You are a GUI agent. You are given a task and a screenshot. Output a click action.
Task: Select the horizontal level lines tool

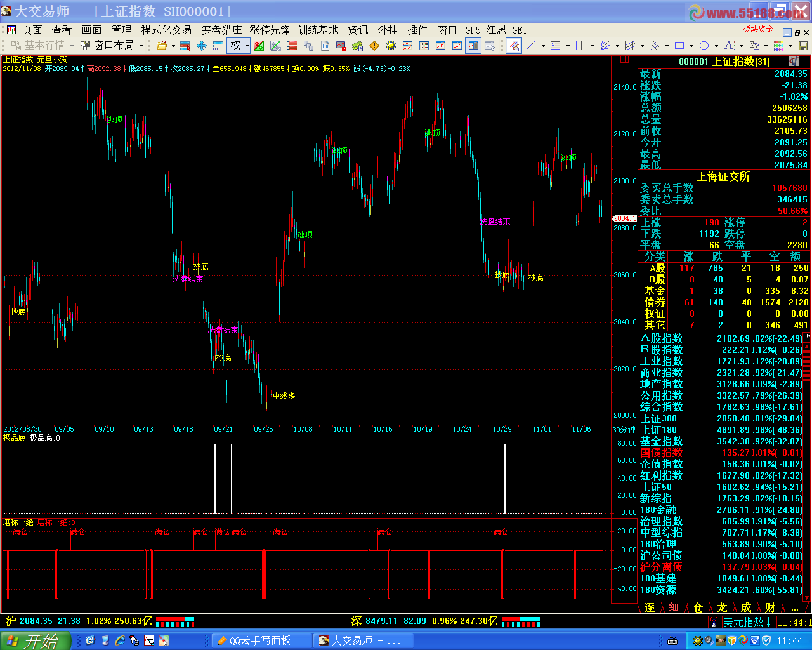point(556,46)
